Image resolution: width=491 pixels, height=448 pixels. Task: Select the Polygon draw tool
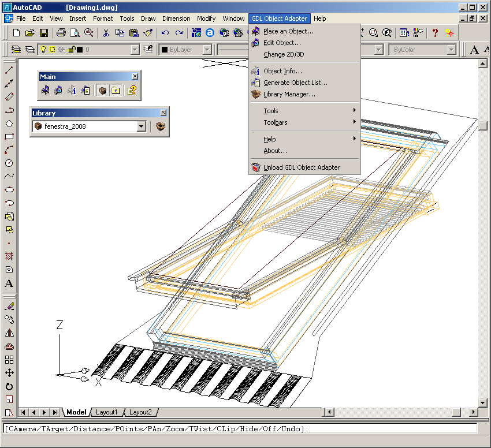coord(9,124)
